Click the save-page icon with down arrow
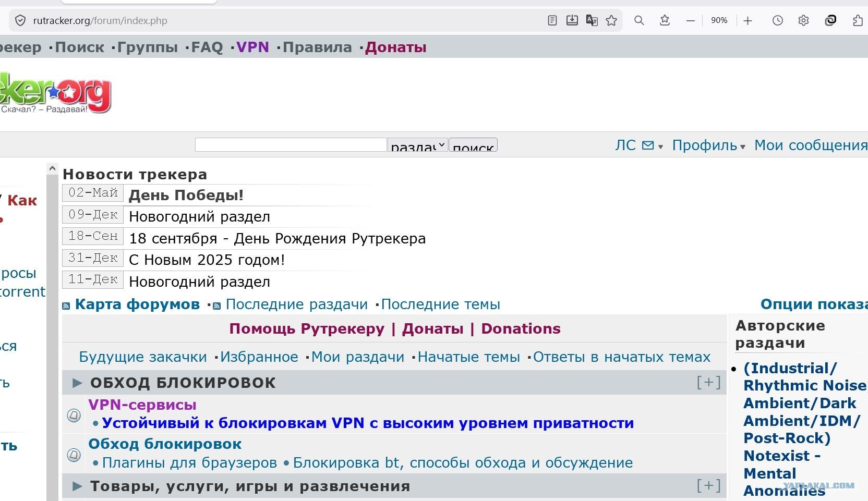The image size is (868, 501). tap(572, 20)
